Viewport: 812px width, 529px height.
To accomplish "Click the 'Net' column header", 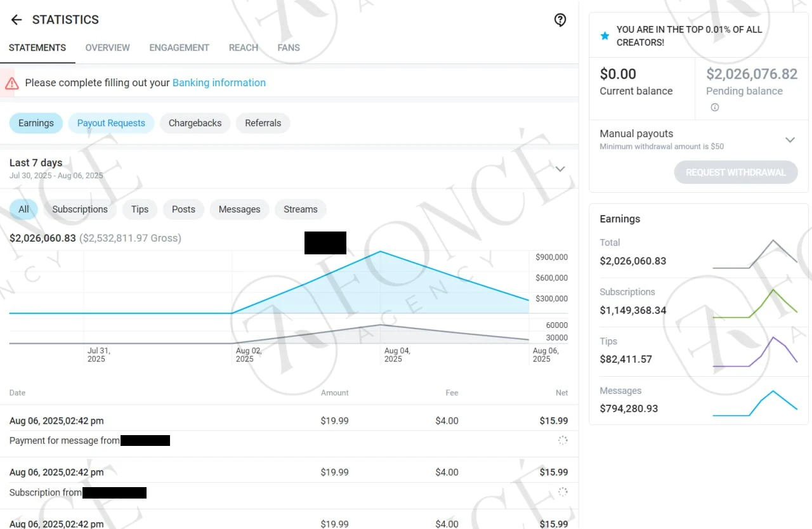I will click(562, 393).
